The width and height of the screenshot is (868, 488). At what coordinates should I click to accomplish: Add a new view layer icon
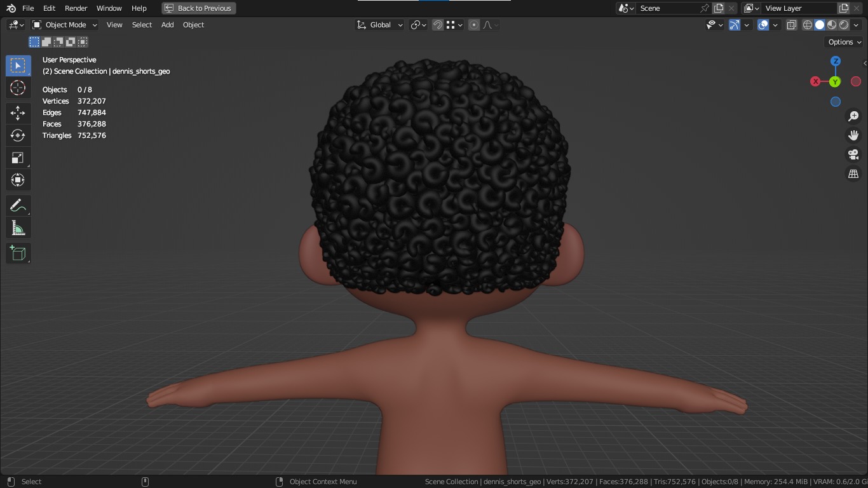pyautogui.click(x=844, y=8)
